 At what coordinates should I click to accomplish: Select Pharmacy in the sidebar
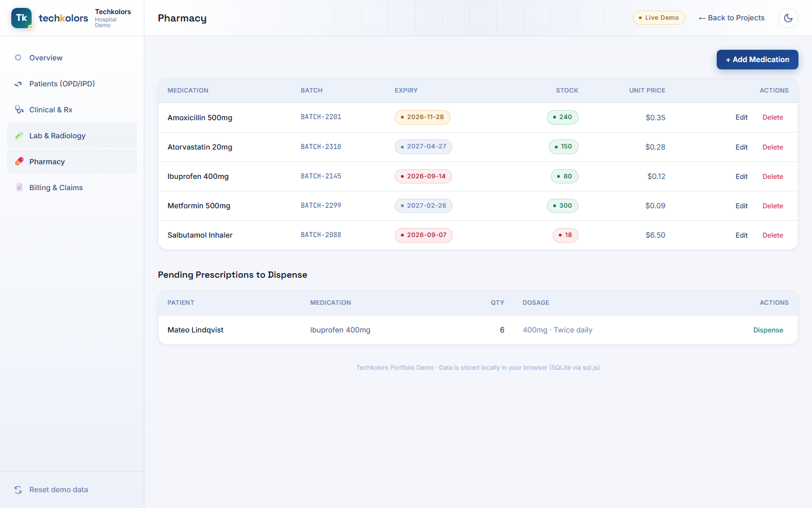pos(72,161)
